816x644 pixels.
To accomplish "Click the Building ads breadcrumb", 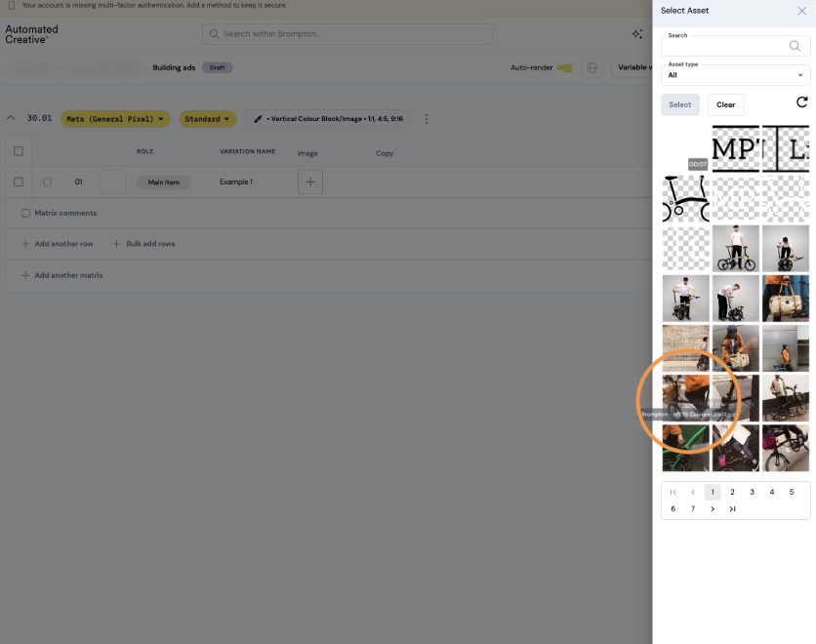I will point(174,67).
